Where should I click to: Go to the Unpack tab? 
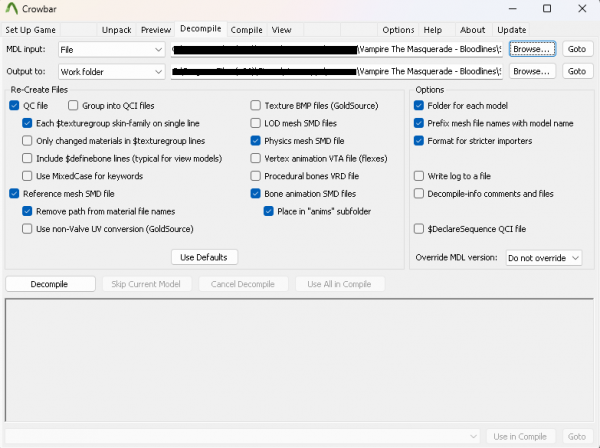(x=116, y=30)
